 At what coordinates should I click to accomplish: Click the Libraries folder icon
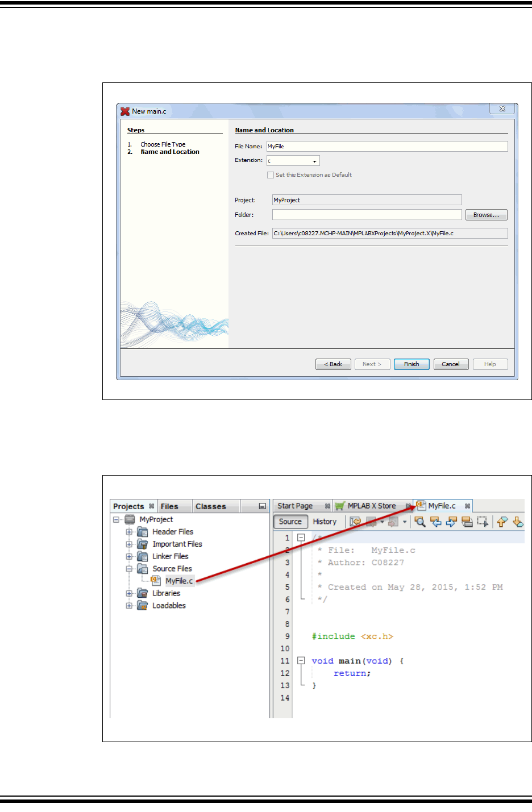143,593
